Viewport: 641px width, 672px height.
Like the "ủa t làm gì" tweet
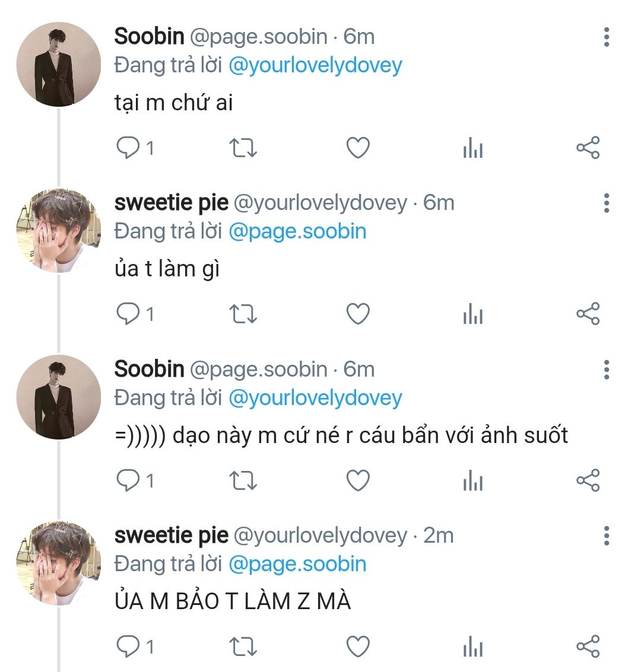(358, 314)
